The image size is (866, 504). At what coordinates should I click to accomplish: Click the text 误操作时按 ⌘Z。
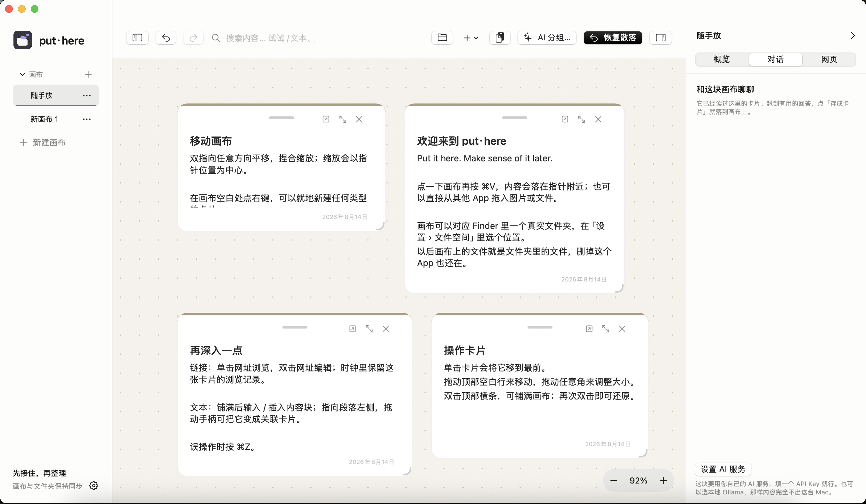[x=223, y=447]
